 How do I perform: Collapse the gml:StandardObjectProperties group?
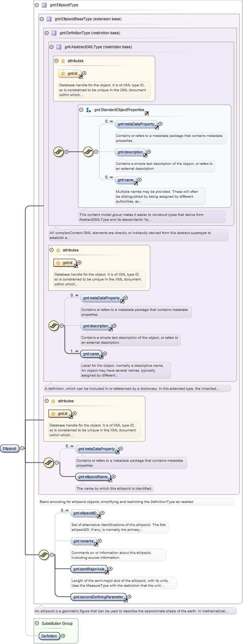point(81,110)
